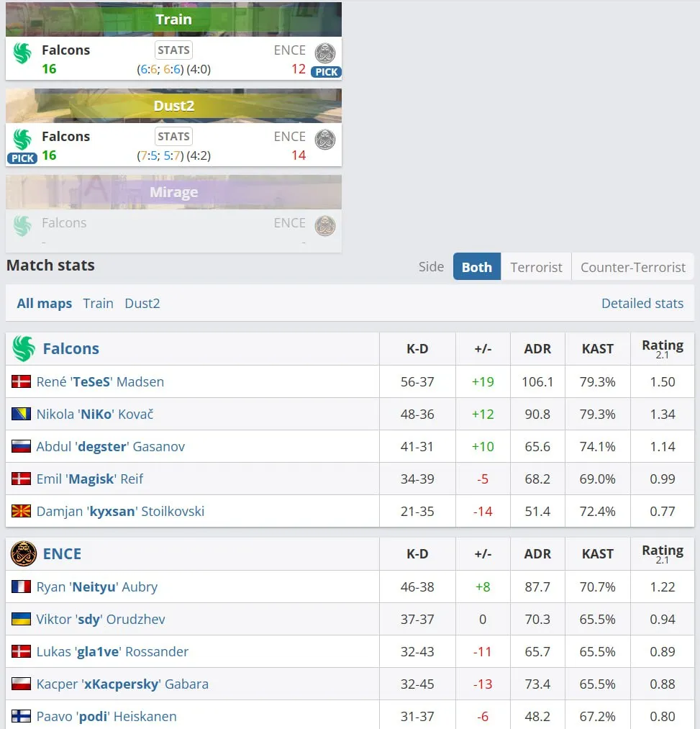The width and height of the screenshot is (700, 729).
Task: Click the ENCE team name on Dust2 card
Action: click(x=290, y=137)
